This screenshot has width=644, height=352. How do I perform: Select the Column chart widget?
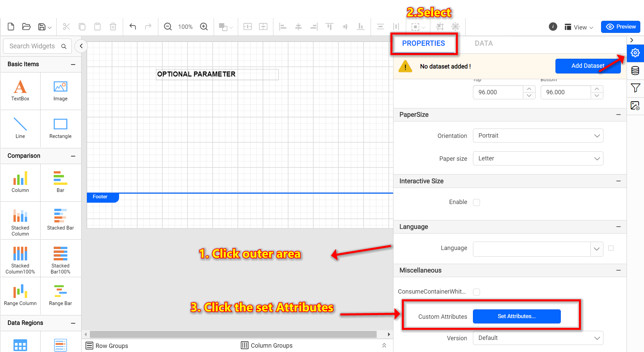point(20,182)
